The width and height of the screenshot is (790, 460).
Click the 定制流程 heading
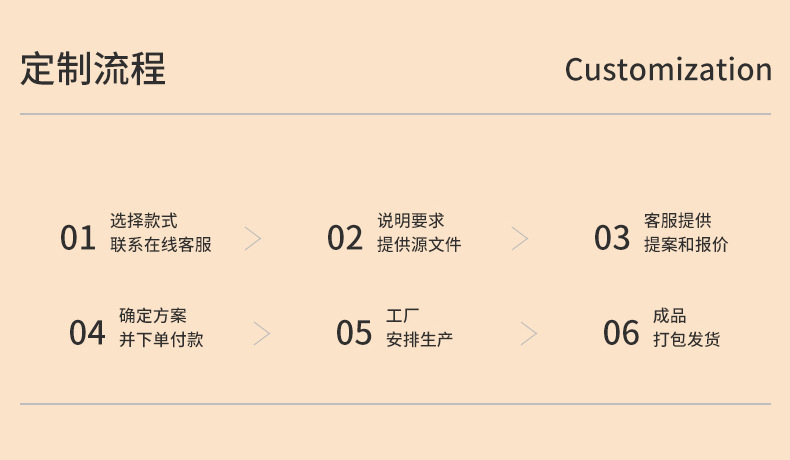[93, 68]
